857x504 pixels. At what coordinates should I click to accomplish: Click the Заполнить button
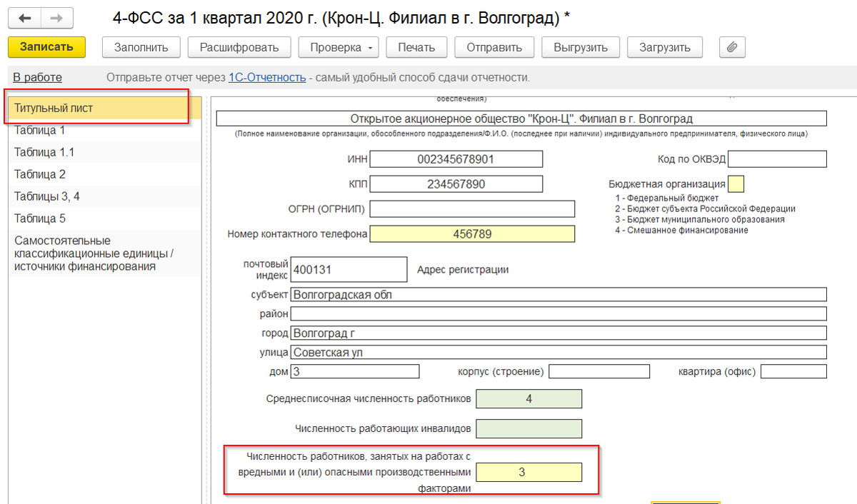141,48
